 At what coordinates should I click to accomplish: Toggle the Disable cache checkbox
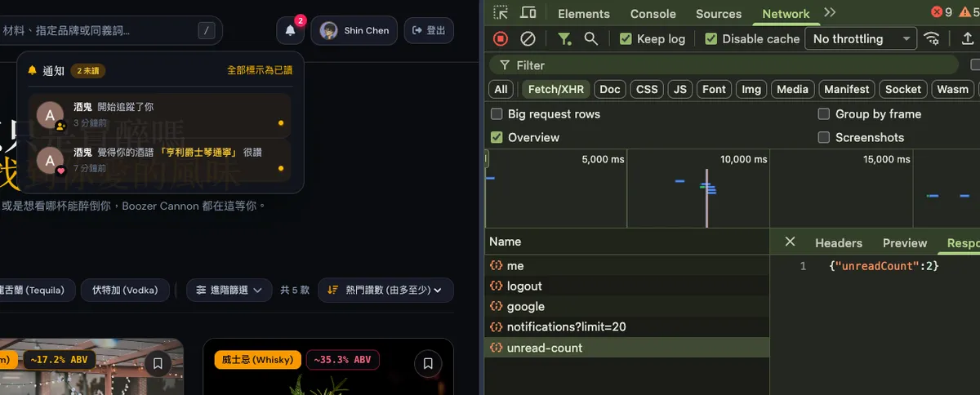click(x=710, y=38)
